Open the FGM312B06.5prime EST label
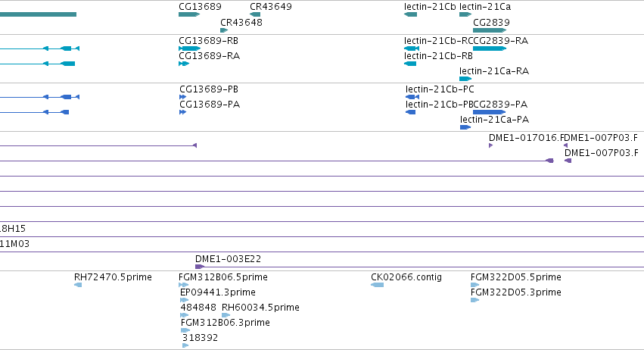644x350 pixels. tap(223, 277)
